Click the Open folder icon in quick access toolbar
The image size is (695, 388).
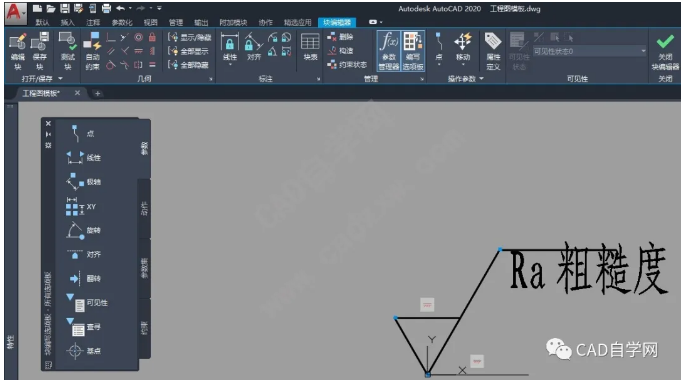[x=51, y=8]
